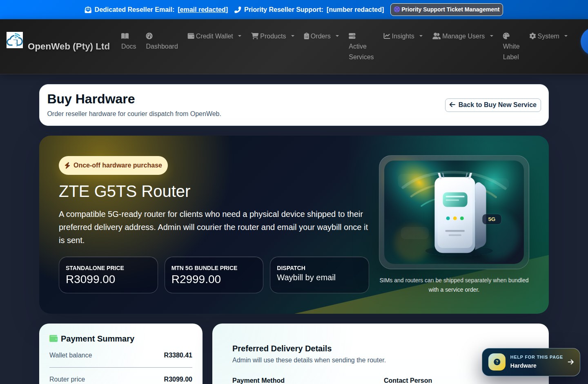
Task: Click the Wallet balance R3380.41 value
Action: click(x=178, y=355)
